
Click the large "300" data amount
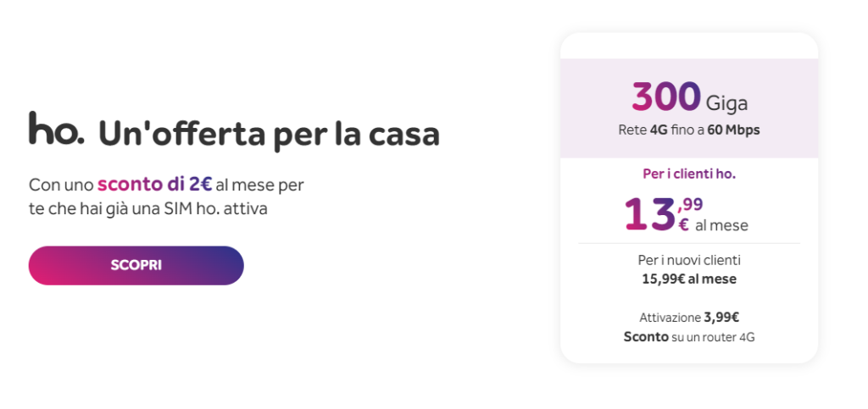(666, 97)
